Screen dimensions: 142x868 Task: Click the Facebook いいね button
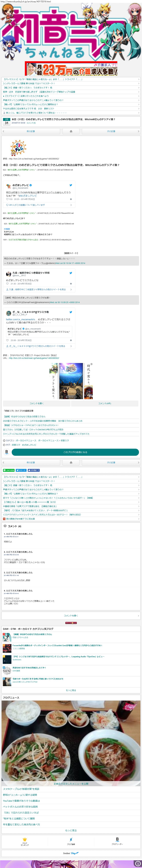click(x=34, y=470)
